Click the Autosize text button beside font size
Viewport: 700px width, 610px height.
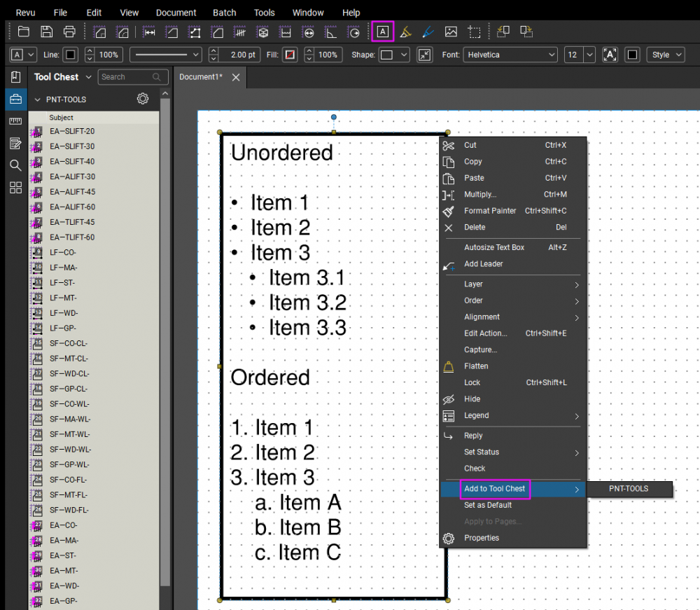[609, 55]
